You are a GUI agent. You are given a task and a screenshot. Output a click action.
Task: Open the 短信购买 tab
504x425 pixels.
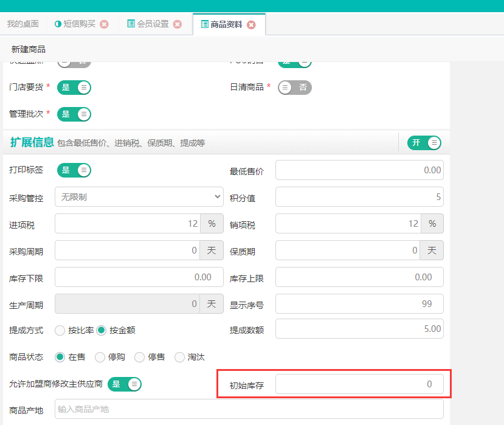click(79, 24)
